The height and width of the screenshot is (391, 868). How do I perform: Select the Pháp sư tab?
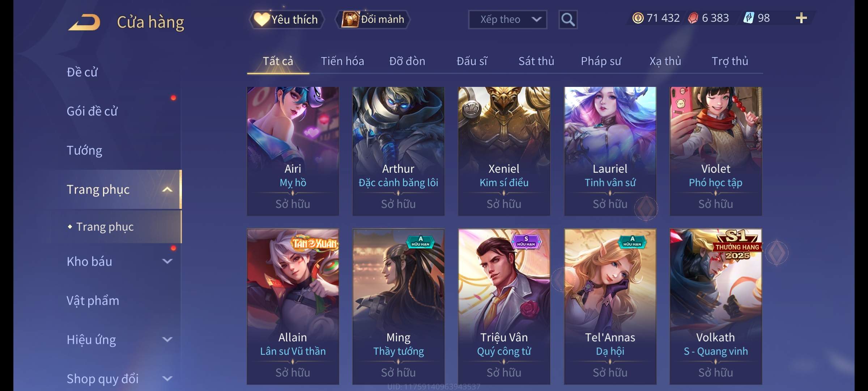pyautogui.click(x=601, y=61)
